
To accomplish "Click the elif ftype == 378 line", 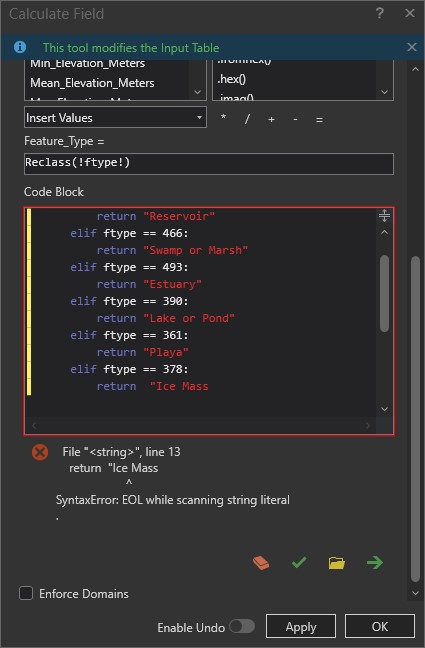I will (129, 369).
